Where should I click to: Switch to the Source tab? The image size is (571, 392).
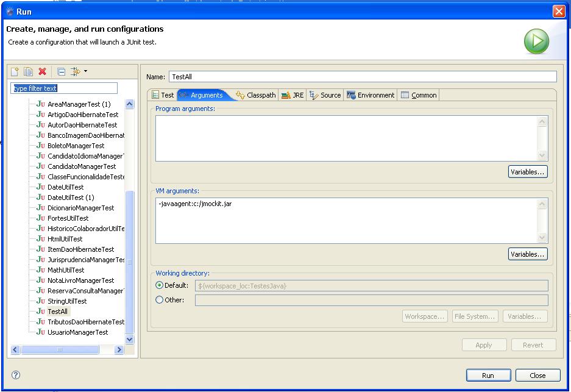coord(325,95)
